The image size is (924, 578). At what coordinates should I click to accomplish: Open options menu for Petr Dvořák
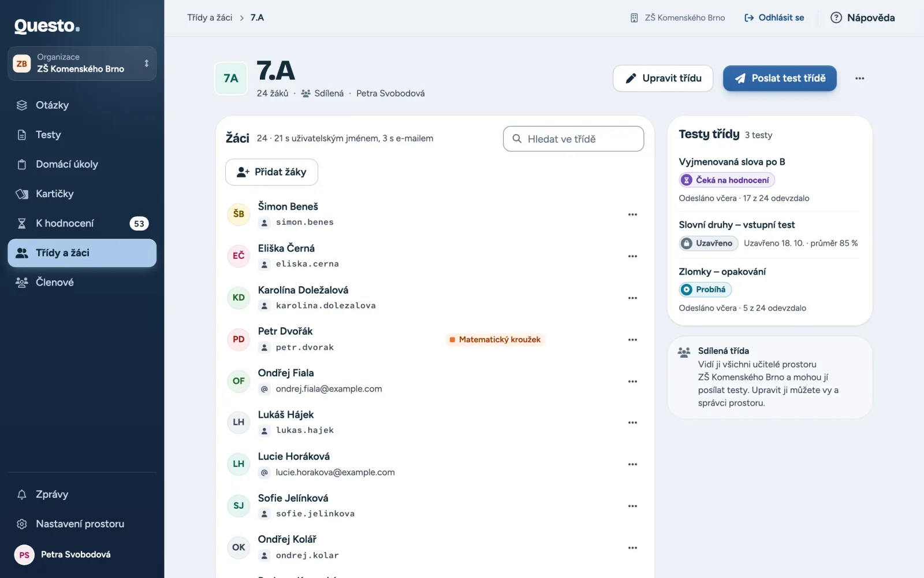point(632,340)
